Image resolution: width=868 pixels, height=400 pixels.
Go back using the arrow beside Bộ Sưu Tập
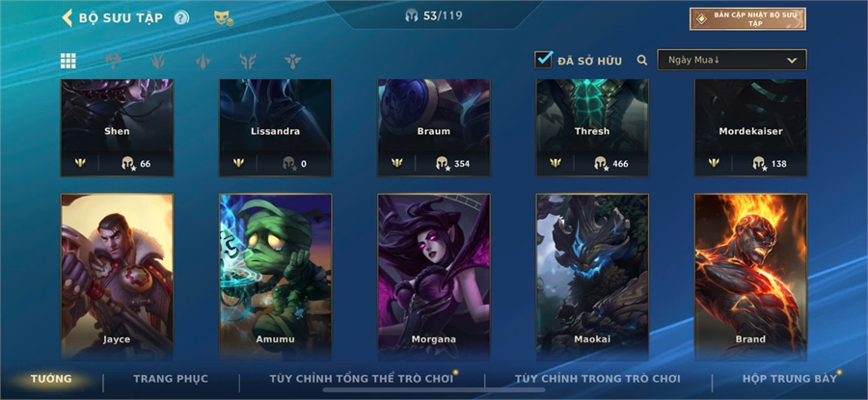(x=67, y=17)
